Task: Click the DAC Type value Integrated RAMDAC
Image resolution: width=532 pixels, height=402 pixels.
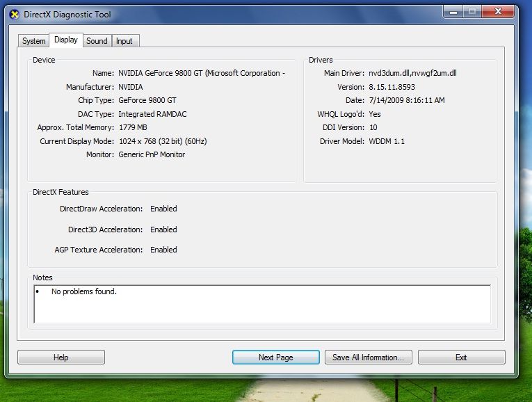Action: 152,114
